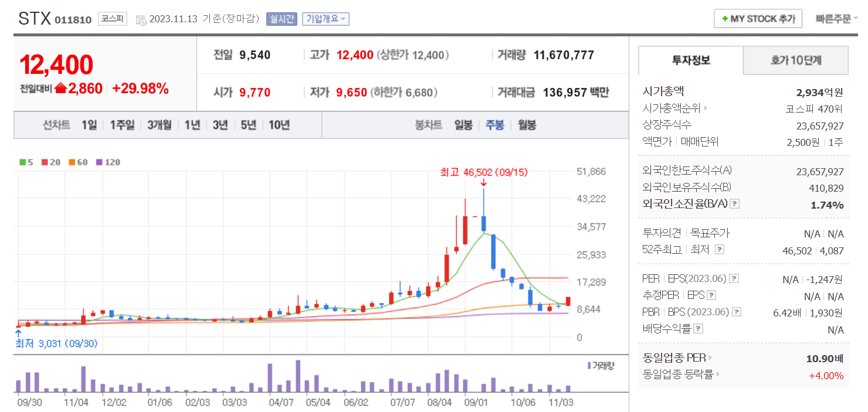The height and width of the screenshot is (412, 868).
Task: Click 외국인보유주식수(B) label
Action: [x=687, y=188]
